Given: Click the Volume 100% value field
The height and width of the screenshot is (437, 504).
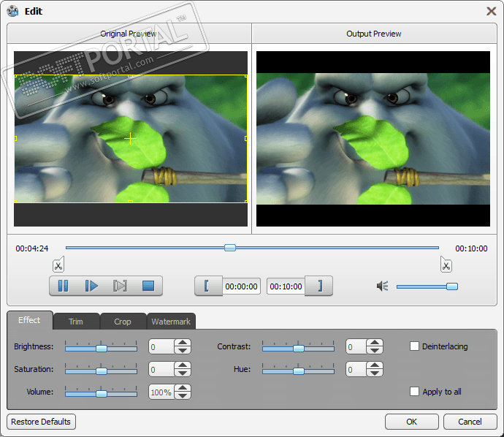Looking at the screenshot, I should tap(161, 392).
